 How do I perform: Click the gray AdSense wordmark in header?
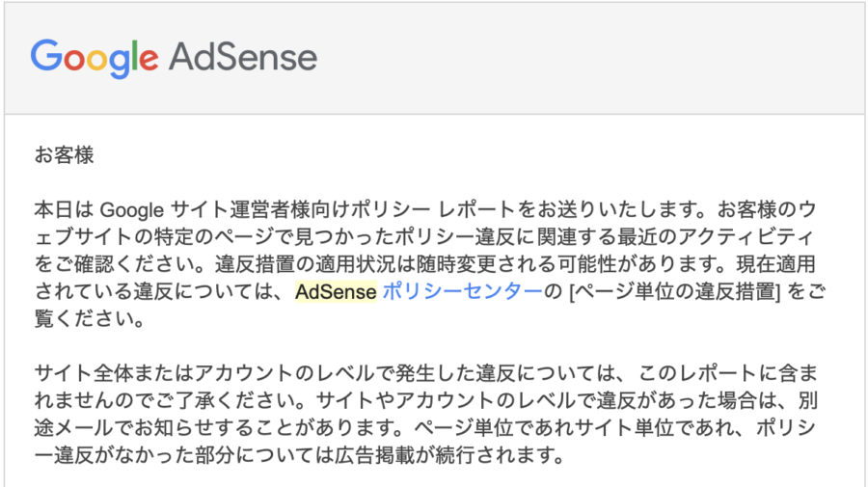[x=243, y=57]
